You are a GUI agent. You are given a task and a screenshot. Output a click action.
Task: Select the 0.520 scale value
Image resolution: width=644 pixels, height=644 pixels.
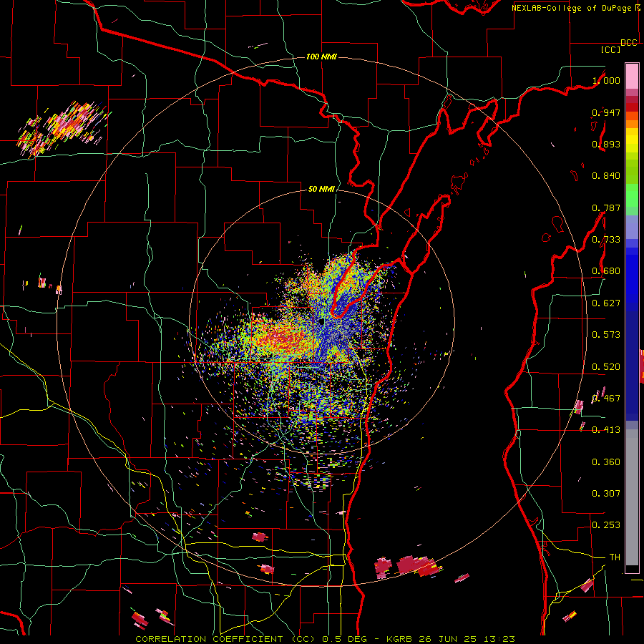point(606,367)
